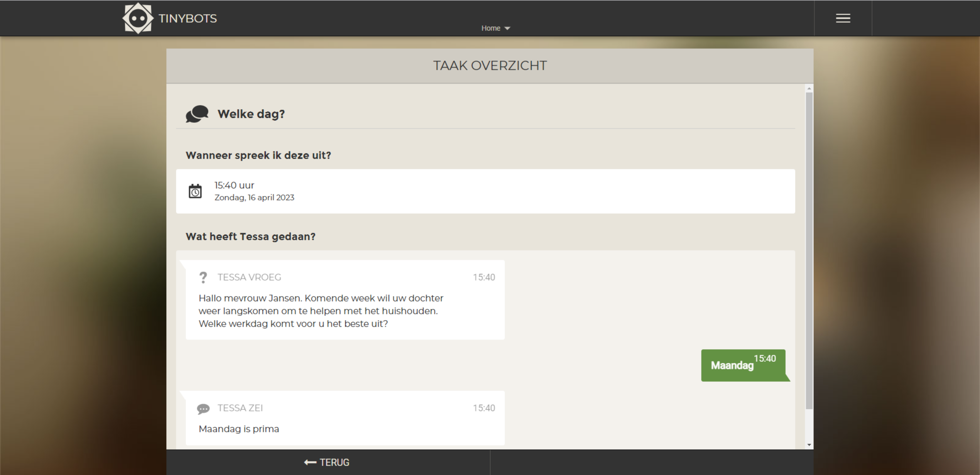The image size is (980, 475).
Task: Click the dropdown arrow beside Home
Action: 507,29
